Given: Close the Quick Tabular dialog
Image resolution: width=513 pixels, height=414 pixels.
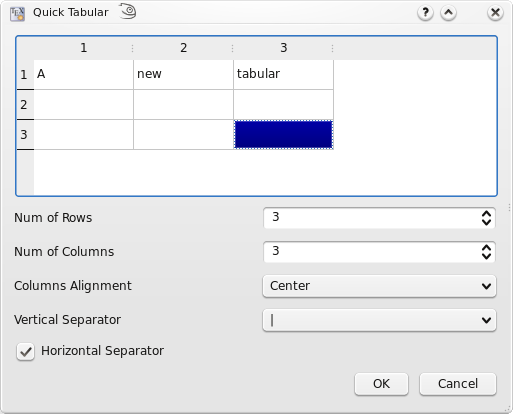Looking at the screenshot, I should click(495, 13).
